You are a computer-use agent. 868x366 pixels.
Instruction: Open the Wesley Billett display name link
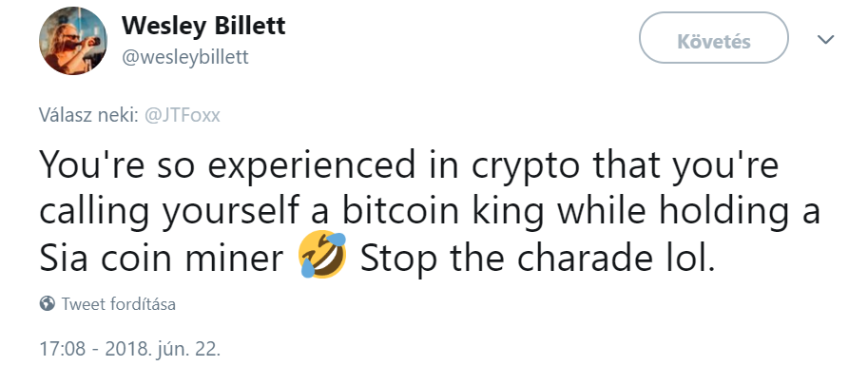[203, 25]
